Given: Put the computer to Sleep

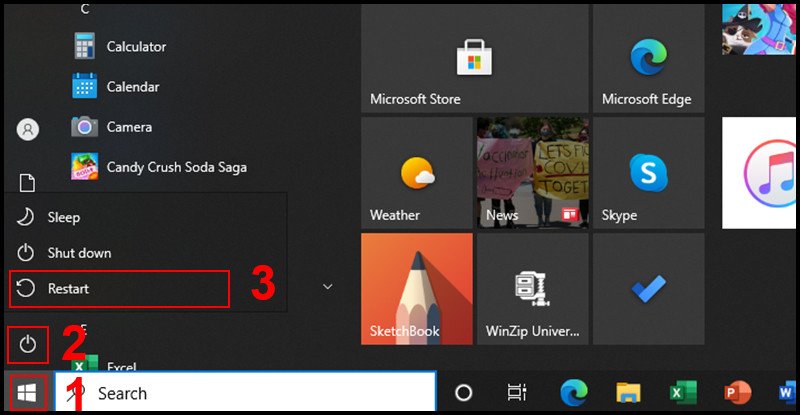Looking at the screenshot, I should [64, 217].
